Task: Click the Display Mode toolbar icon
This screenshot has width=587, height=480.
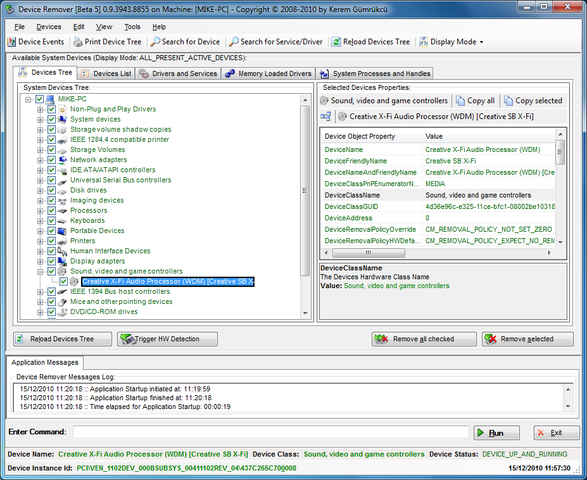Action: tap(424, 42)
